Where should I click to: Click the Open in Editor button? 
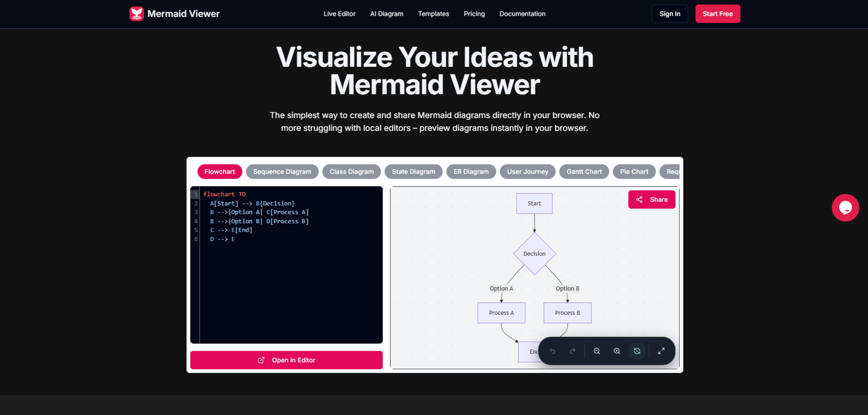286,360
